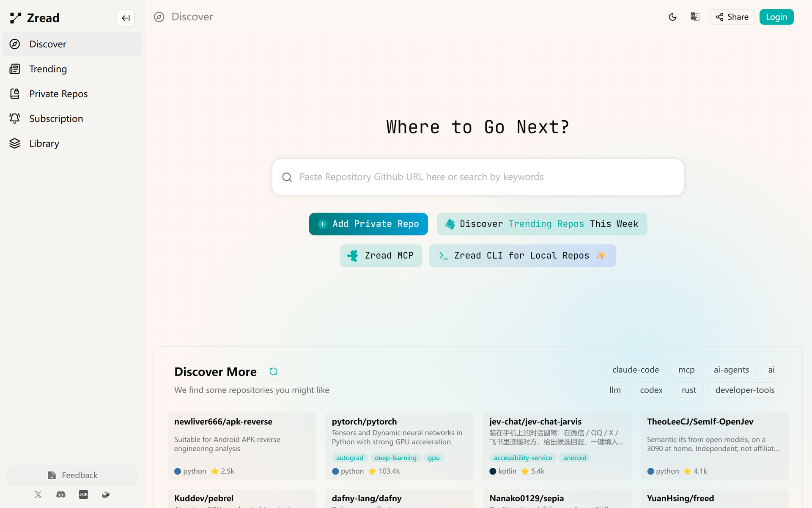812x508 pixels.
Task: Toggle dark mode moon icon
Action: (x=672, y=17)
